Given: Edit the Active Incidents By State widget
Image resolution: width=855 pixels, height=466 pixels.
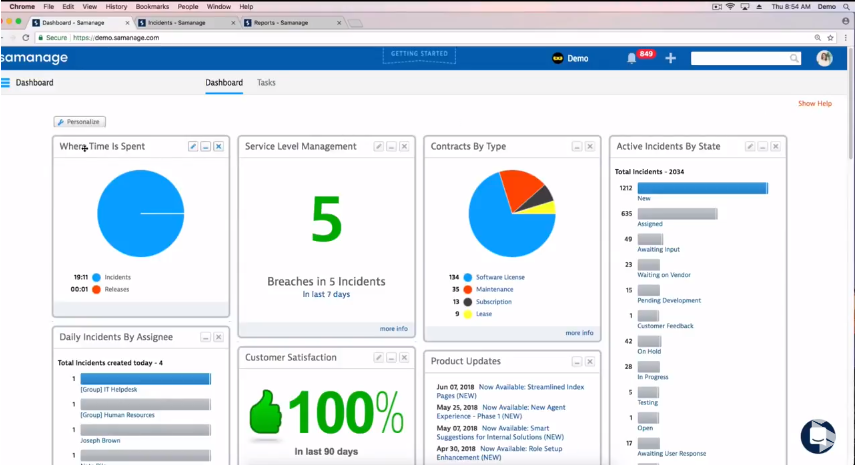Looking at the screenshot, I should (x=750, y=147).
